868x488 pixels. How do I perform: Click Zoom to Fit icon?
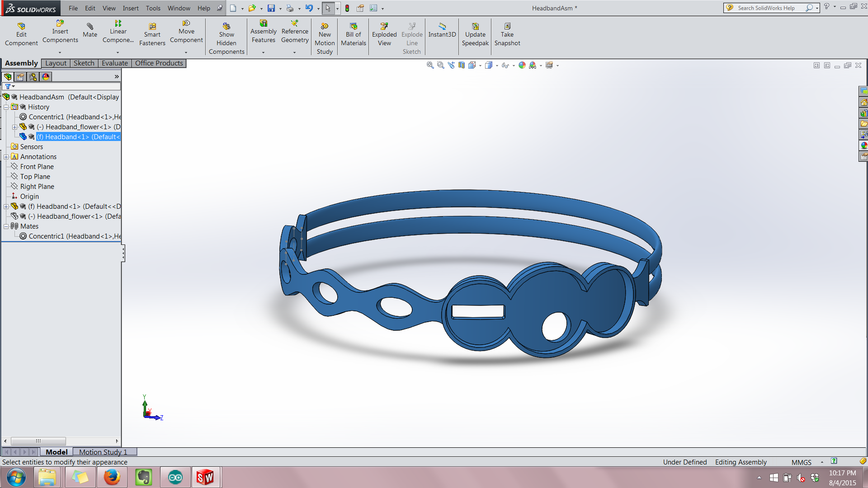point(430,66)
